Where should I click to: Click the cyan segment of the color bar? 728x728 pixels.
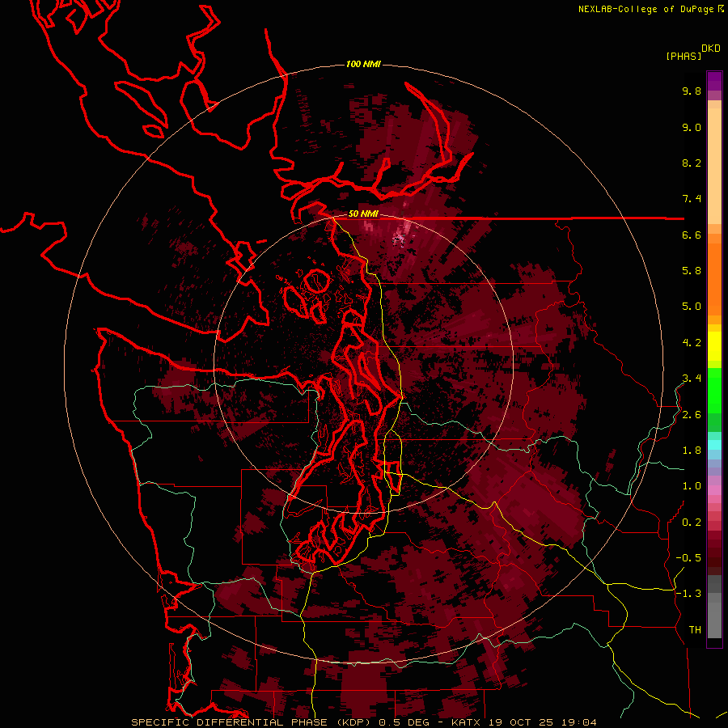point(714,445)
